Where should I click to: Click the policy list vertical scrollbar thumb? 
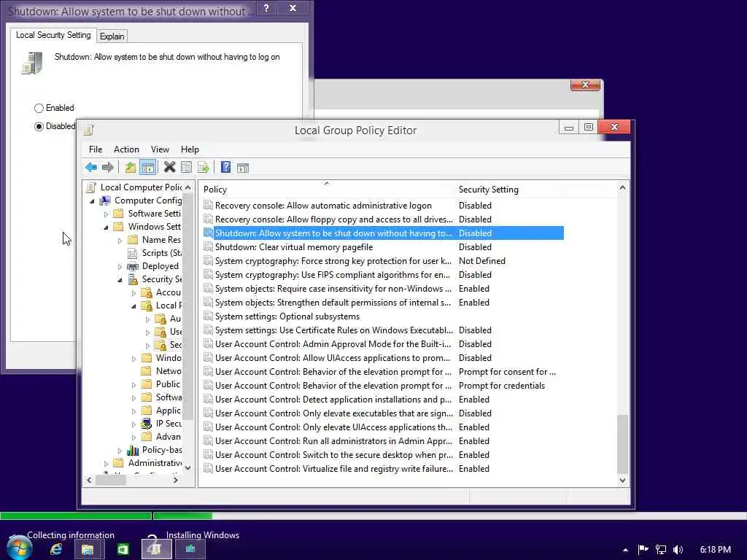(622, 444)
